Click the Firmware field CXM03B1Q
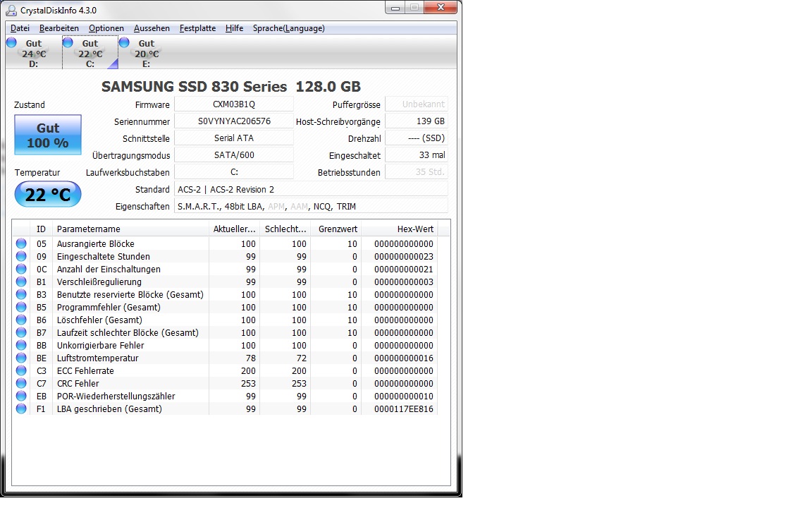This screenshot has height=508, width=812. coord(234,104)
